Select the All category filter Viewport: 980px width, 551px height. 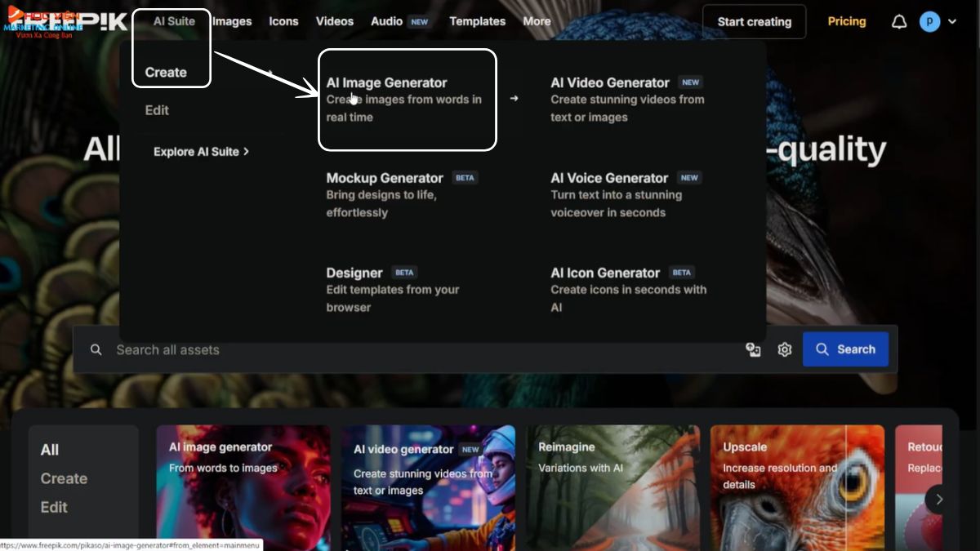click(50, 450)
